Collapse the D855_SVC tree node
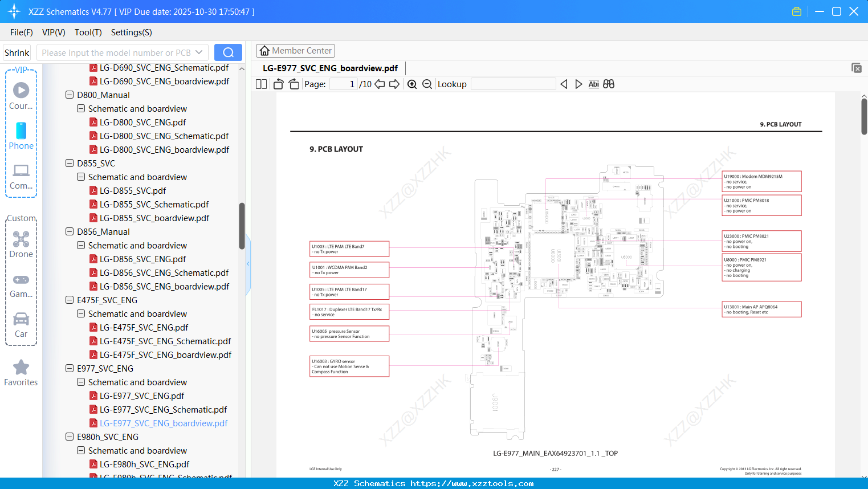 point(69,163)
